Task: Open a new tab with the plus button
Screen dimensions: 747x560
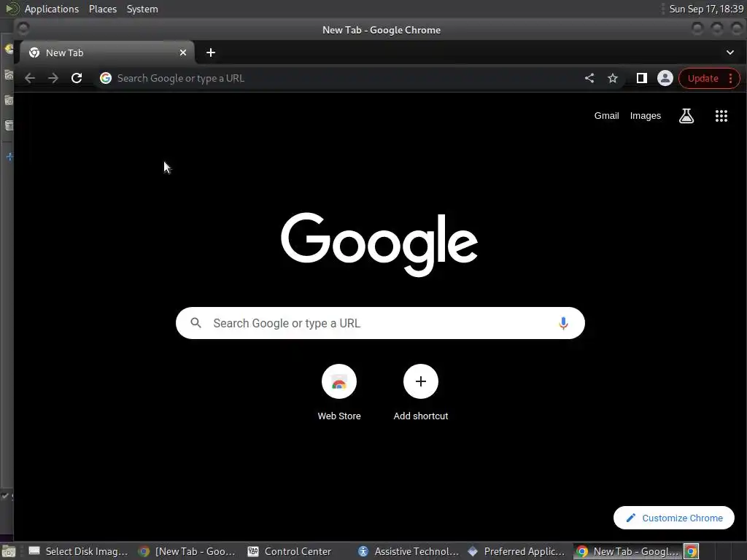Action: coord(211,52)
